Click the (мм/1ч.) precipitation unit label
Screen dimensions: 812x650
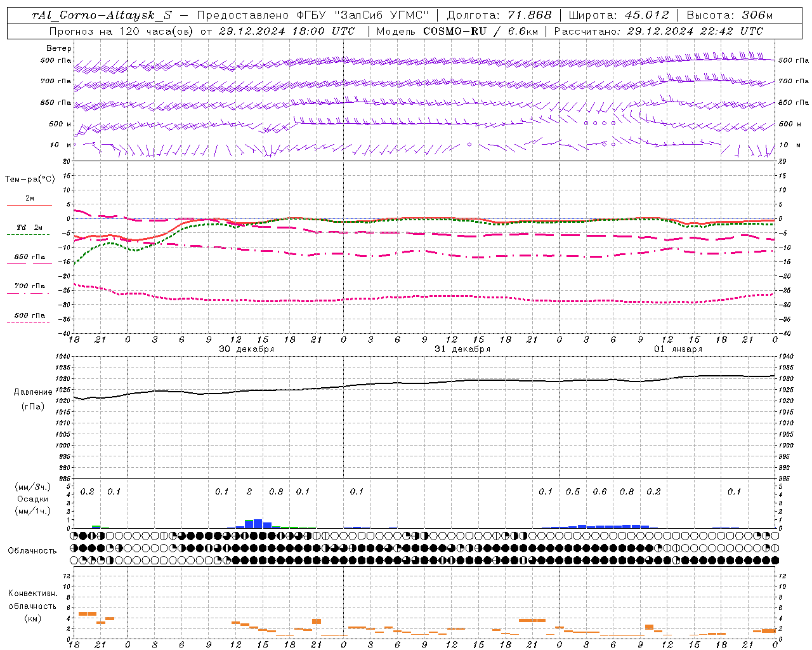(32, 511)
